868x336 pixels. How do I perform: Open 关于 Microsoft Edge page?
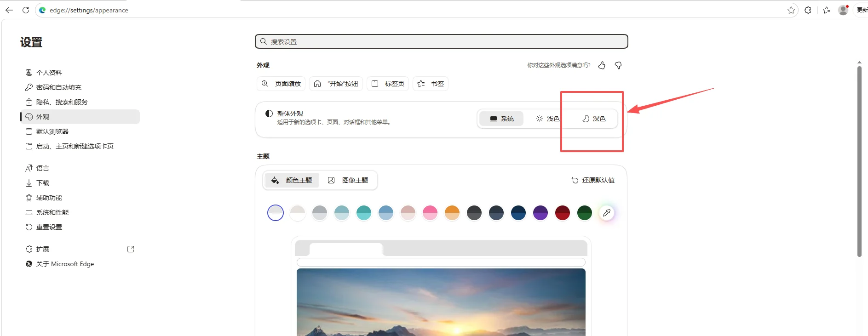pos(80,264)
